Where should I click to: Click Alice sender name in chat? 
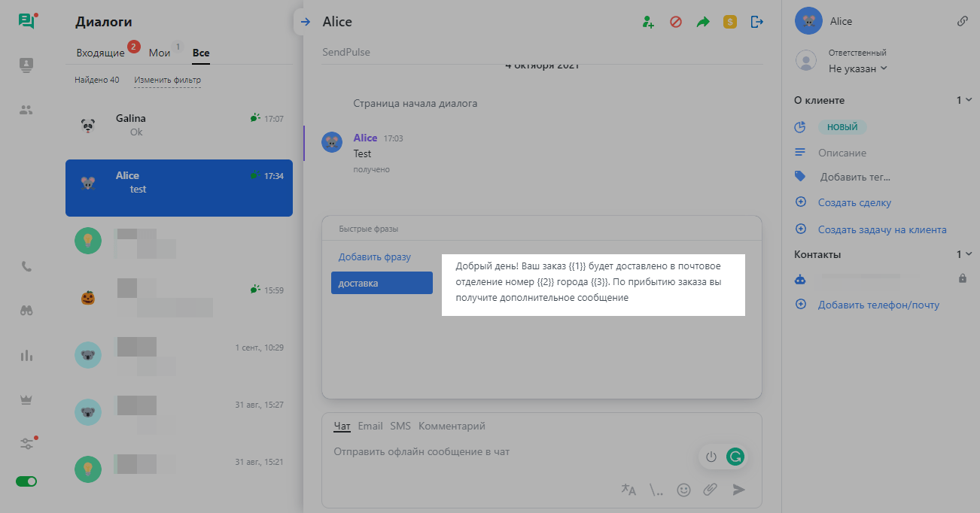point(365,138)
